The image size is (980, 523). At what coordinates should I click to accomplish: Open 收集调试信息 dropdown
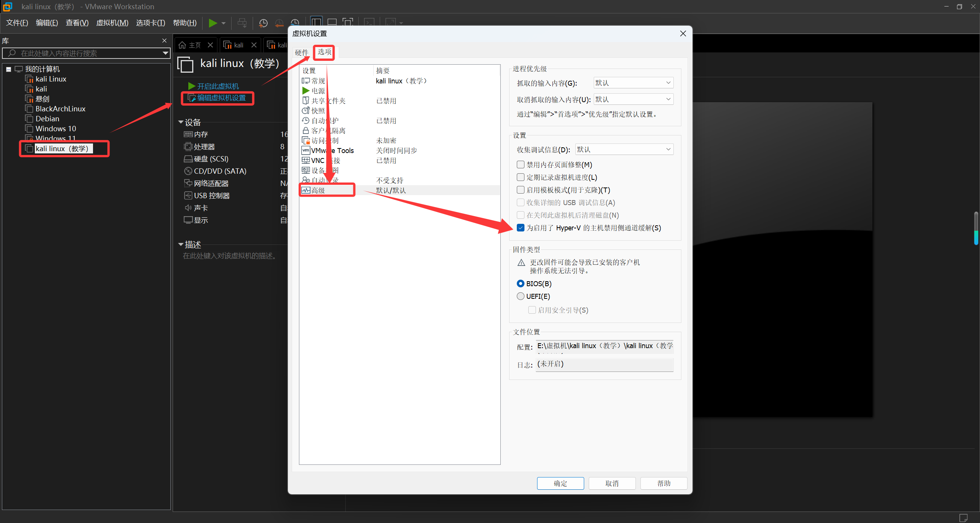(x=624, y=149)
